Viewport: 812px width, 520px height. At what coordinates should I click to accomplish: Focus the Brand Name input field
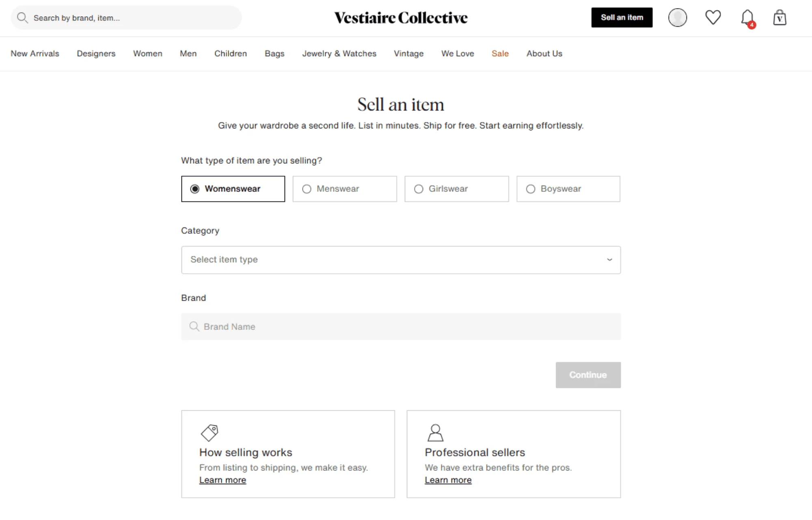tap(406, 327)
